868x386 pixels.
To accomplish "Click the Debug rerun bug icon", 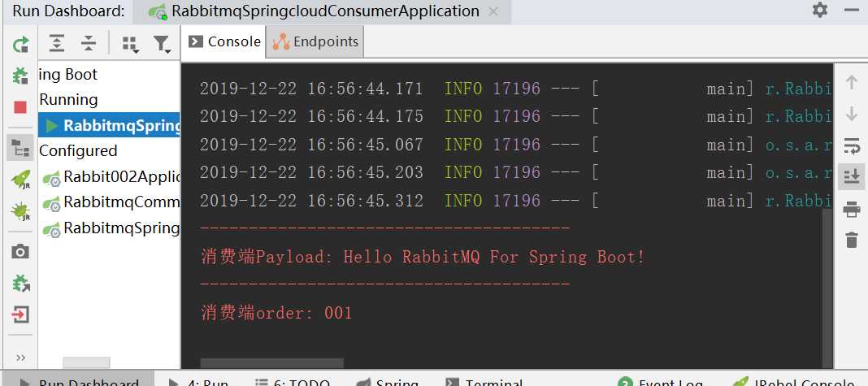I will tap(20, 76).
